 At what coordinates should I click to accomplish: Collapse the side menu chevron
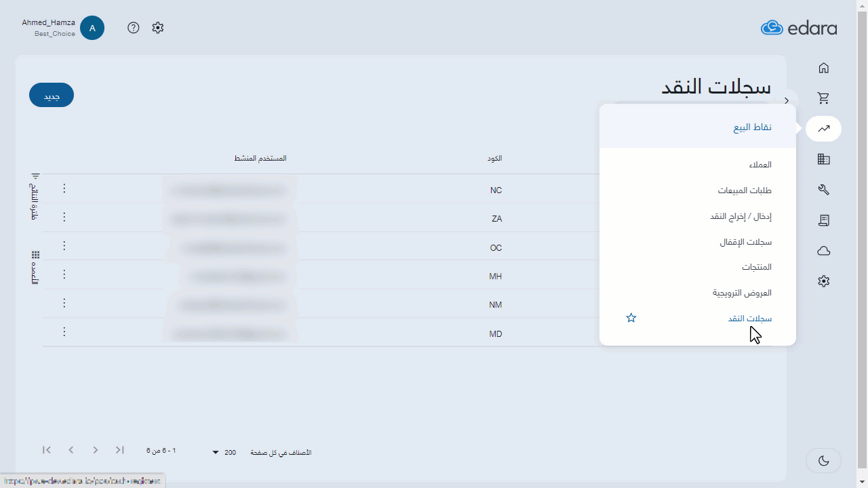tap(787, 100)
